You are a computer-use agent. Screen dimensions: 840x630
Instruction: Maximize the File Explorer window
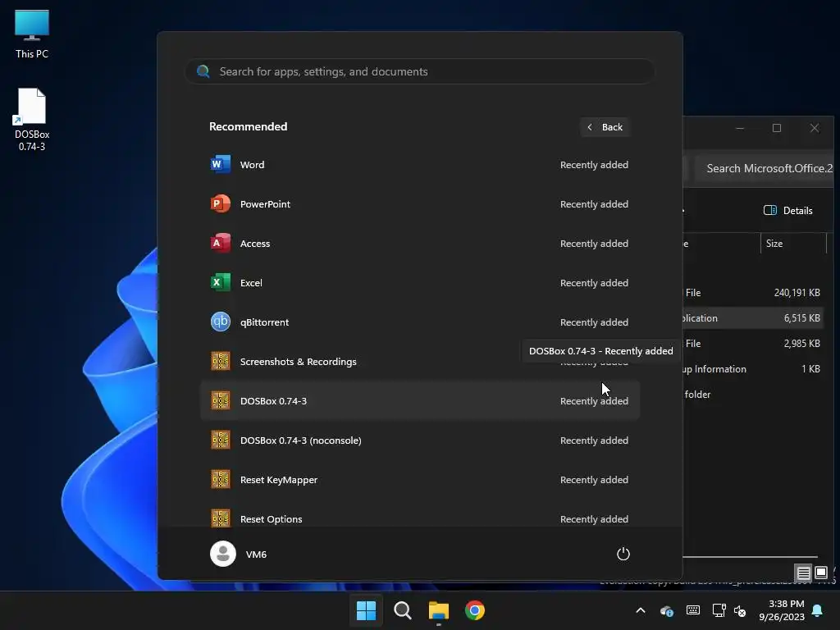pyautogui.click(x=777, y=128)
